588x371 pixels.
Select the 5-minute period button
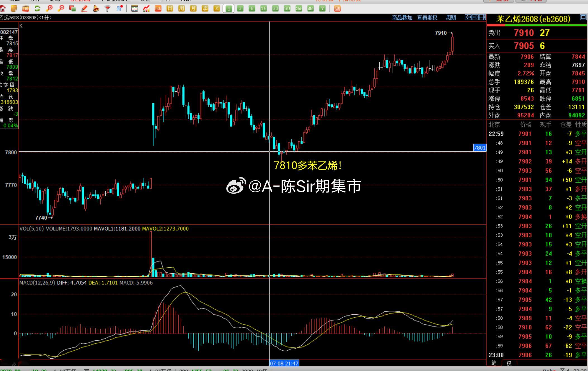tap(252, 8)
